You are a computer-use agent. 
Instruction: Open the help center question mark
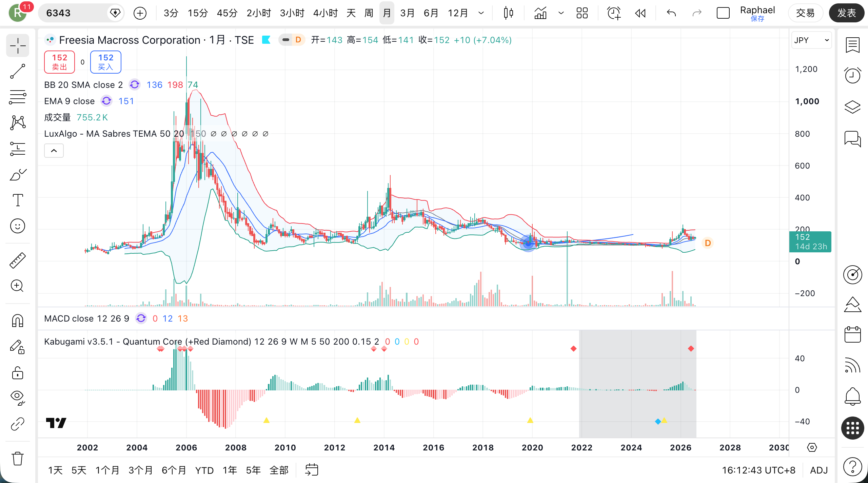tap(852, 466)
